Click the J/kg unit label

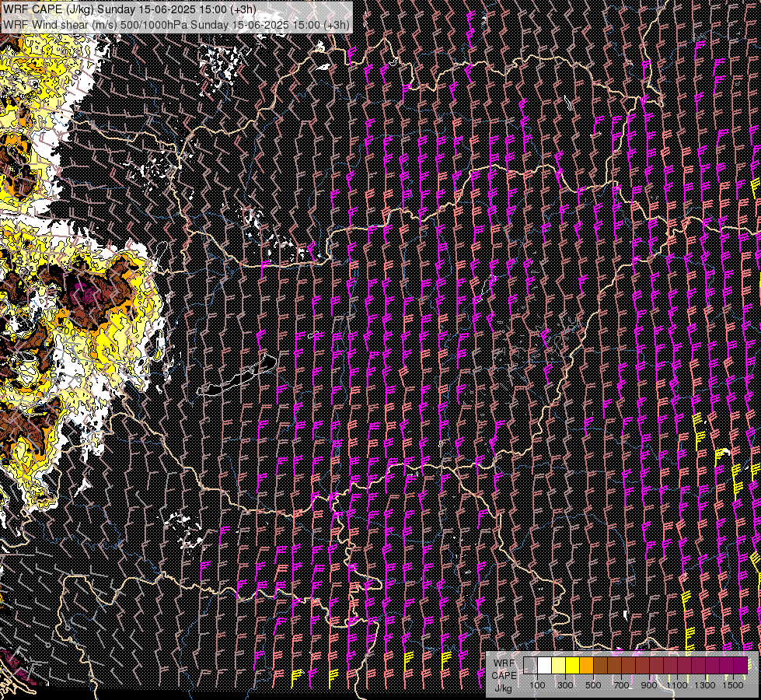click(x=503, y=688)
